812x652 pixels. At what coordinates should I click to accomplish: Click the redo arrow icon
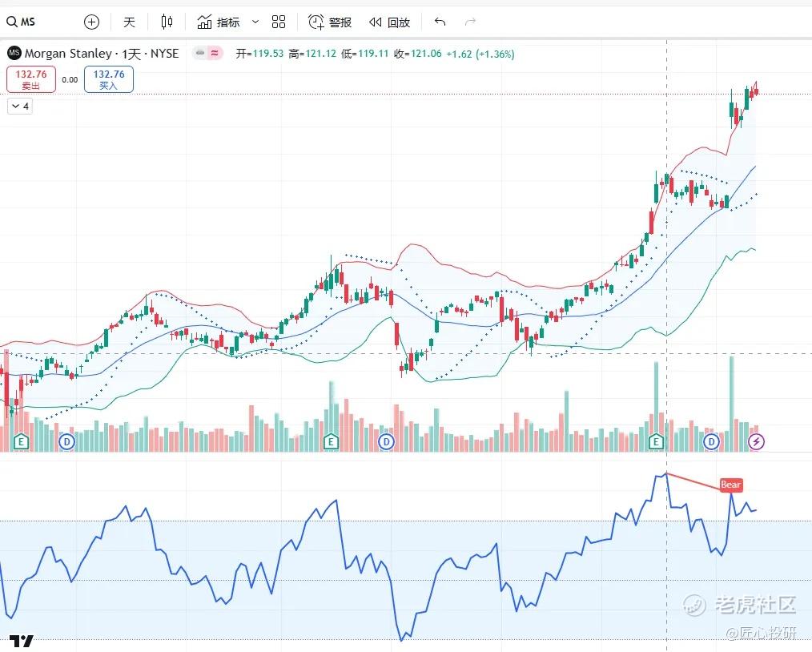click(x=470, y=22)
